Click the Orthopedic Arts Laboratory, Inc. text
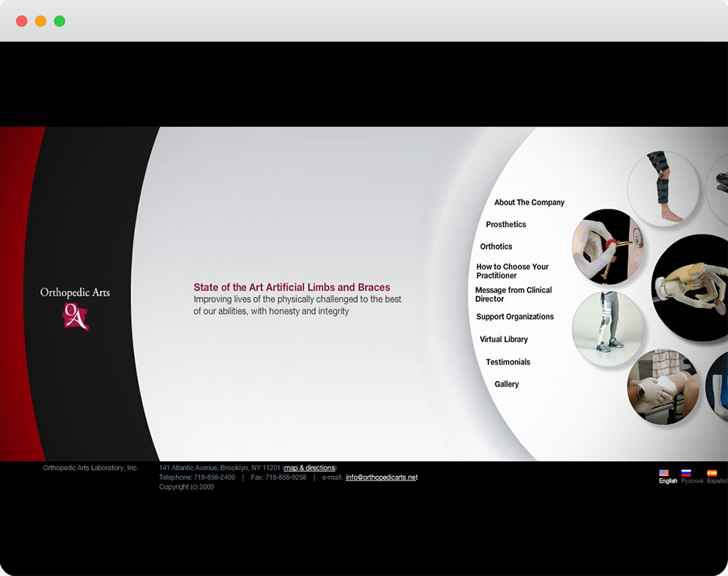 coord(91,468)
